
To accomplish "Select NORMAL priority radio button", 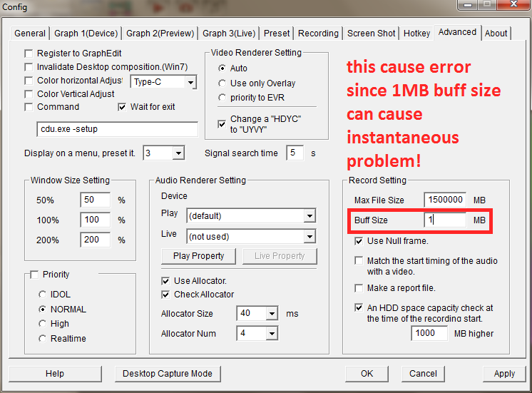I will coord(42,309).
